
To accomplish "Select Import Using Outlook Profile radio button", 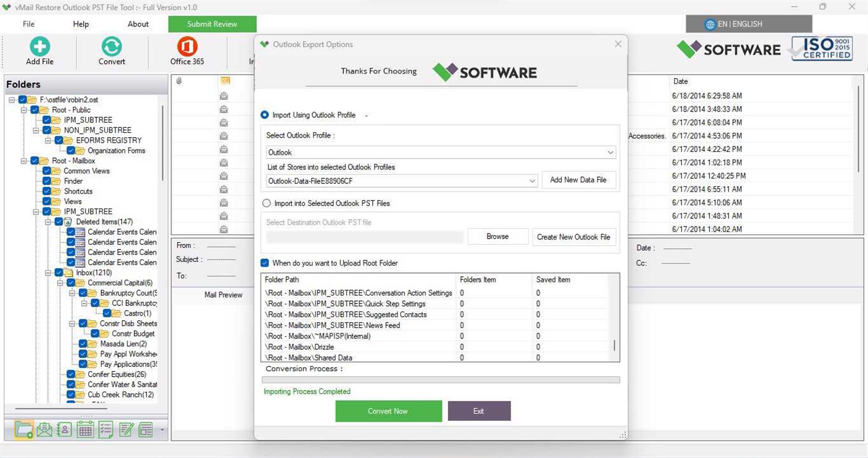I will click(x=265, y=115).
